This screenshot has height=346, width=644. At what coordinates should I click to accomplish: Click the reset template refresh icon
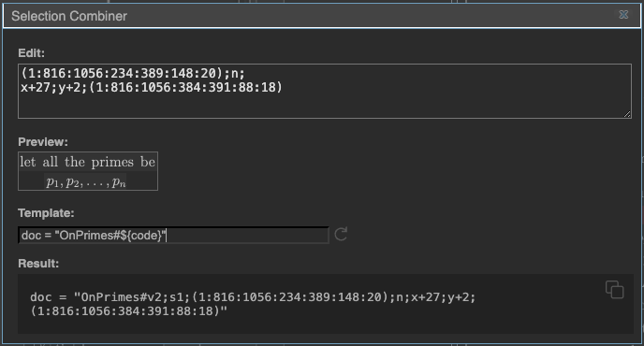pos(341,235)
